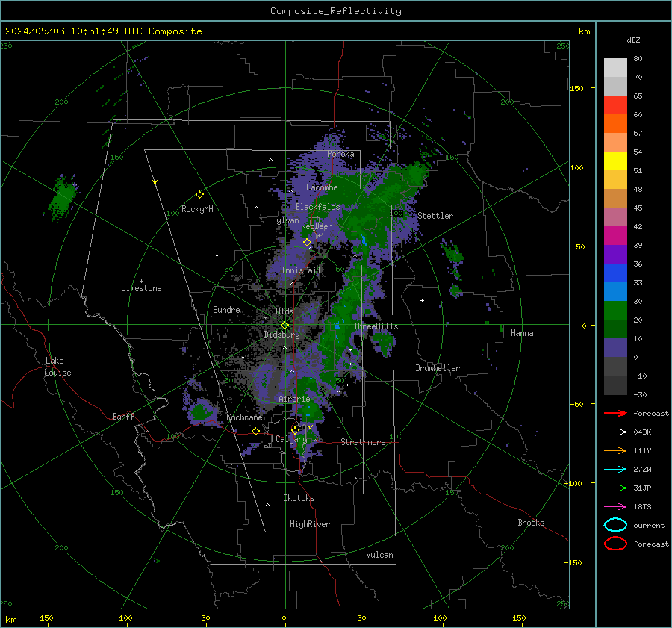Click the green 30 dBZ color swatch
This screenshot has width=672, height=628.
[615, 310]
